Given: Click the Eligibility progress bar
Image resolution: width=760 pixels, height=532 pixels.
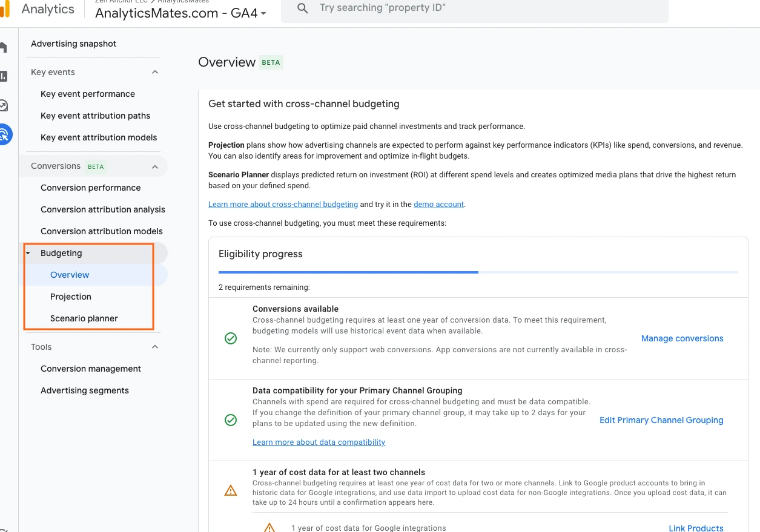Looking at the screenshot, I should click(x=478, y=272).
